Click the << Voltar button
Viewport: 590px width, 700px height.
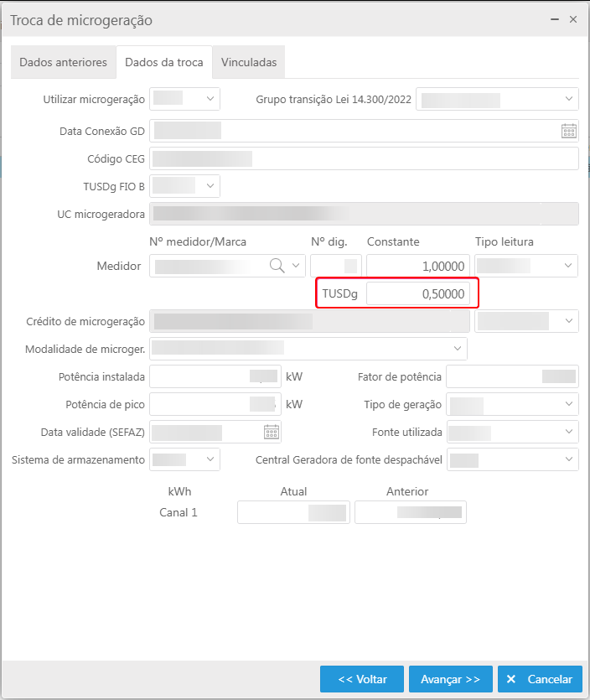click(x=362, y=679)
